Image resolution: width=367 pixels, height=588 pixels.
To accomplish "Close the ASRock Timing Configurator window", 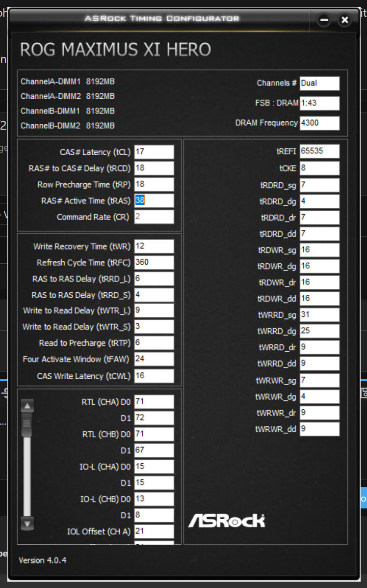I will (x=344, y=20).
